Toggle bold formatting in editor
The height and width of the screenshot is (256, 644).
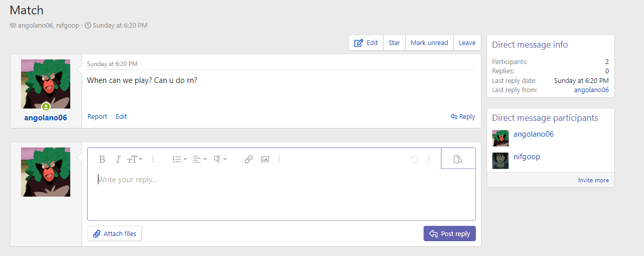(x=102, y=159)
